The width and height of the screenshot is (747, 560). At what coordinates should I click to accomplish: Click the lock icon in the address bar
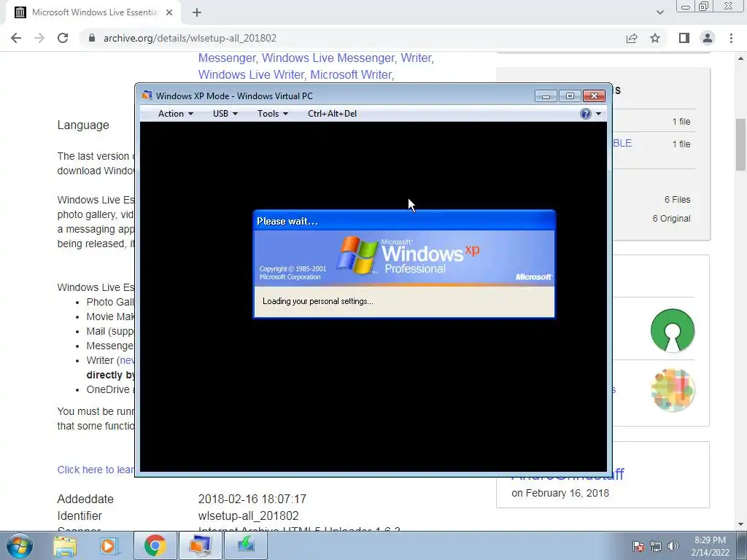point(92,38)
